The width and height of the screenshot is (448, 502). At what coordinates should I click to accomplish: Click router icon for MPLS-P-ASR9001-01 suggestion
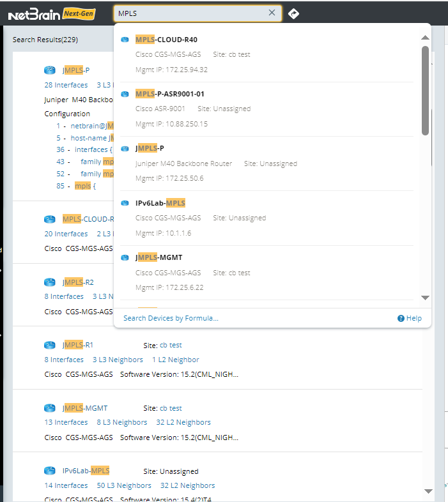tap(125, 94)
